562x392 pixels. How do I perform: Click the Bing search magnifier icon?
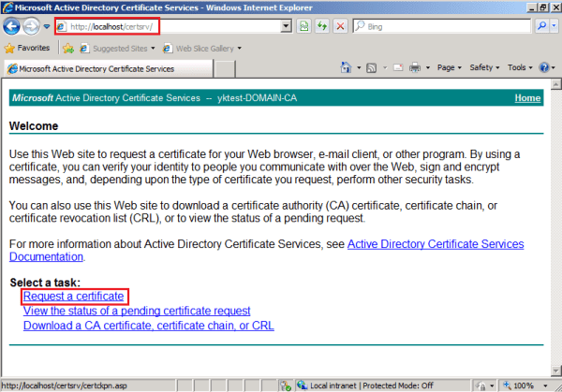[x=541, y=26]
